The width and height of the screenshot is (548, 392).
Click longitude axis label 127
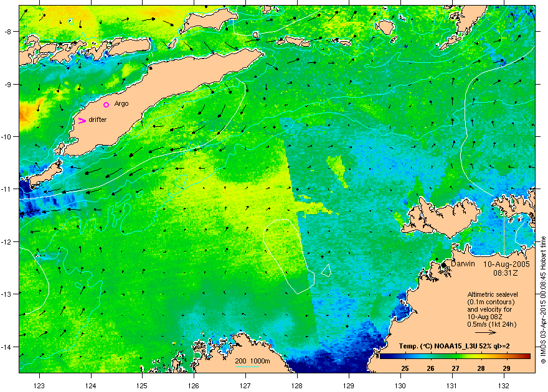245,386
